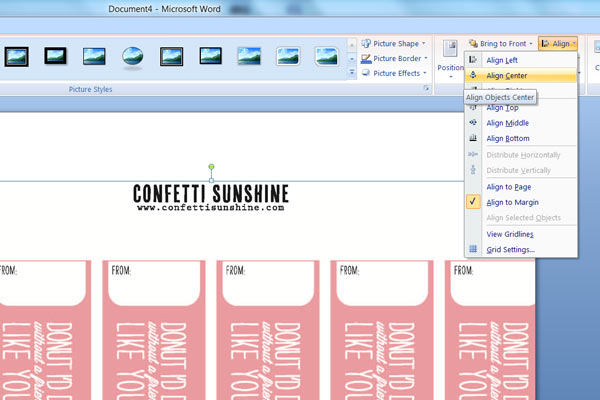This screenshot has height=400, width=600.
Task: Select Align to Page option
Action: point(521,187)
